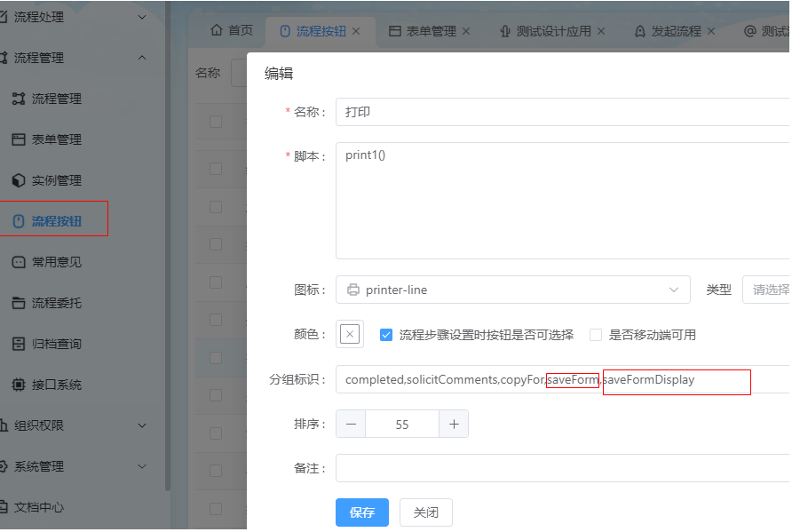Image resolution: width=792 pixels, height=532 pixels.
Task: Collapse the 流程管理 sidebar group
Action: tap(74, 58)
